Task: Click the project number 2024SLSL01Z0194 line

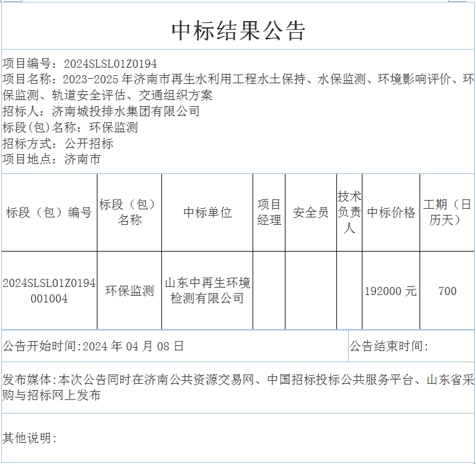Action: [79, 63]
